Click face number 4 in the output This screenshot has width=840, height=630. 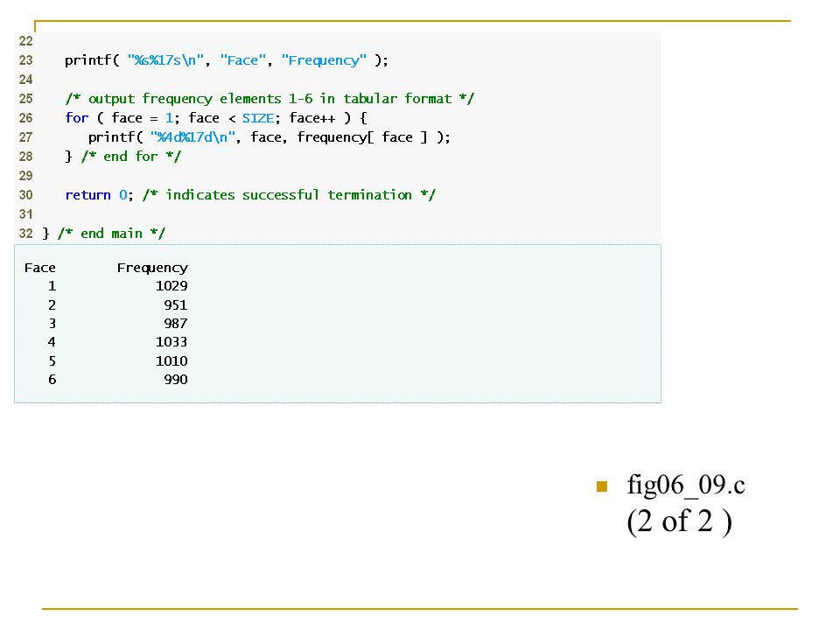pos(52,342)
